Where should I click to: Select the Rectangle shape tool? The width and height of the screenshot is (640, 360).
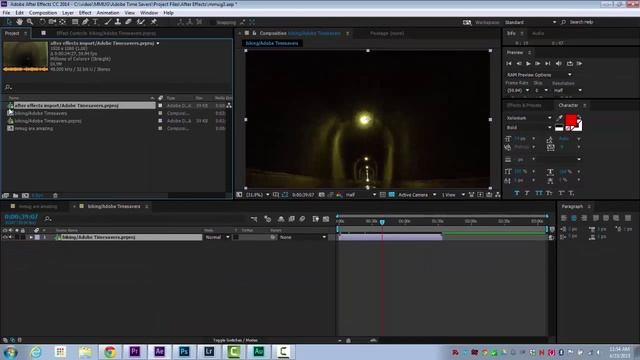[75, 22]
